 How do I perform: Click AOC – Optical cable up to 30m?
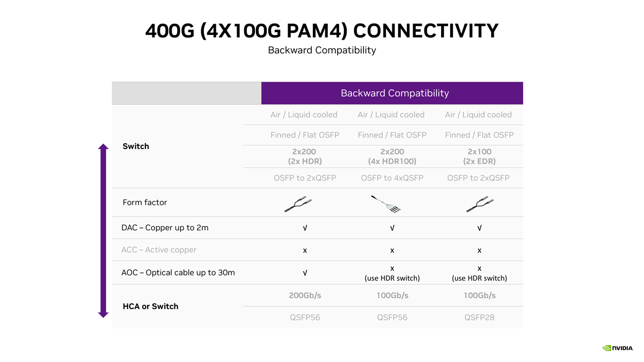coord(178,272)
